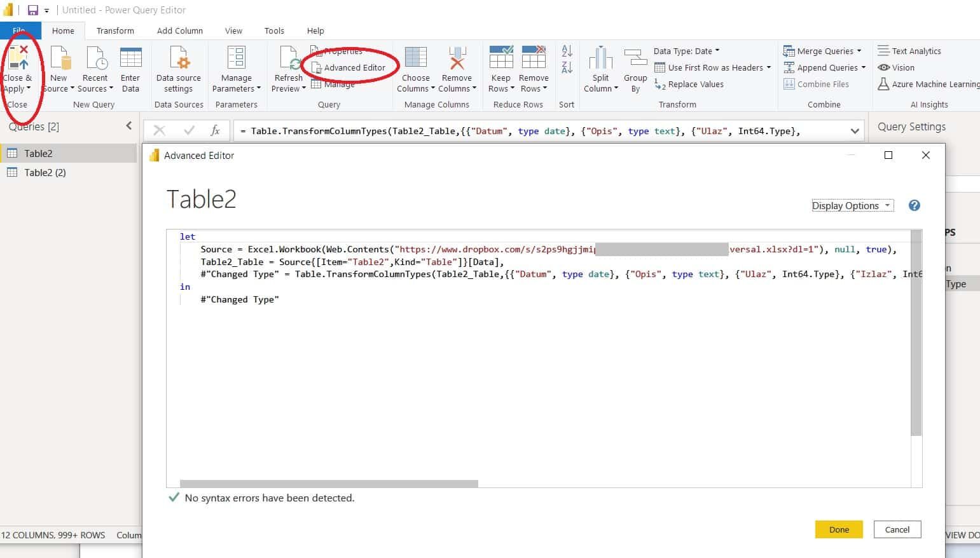Open the Help tab
The width and height of the screenshot is (980, 558).
point(315,31)
